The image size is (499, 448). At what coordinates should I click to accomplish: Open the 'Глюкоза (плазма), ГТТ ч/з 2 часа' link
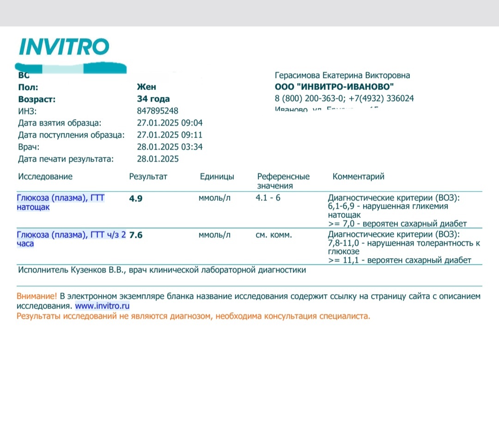pyautogui.click(x=71, y=239)
